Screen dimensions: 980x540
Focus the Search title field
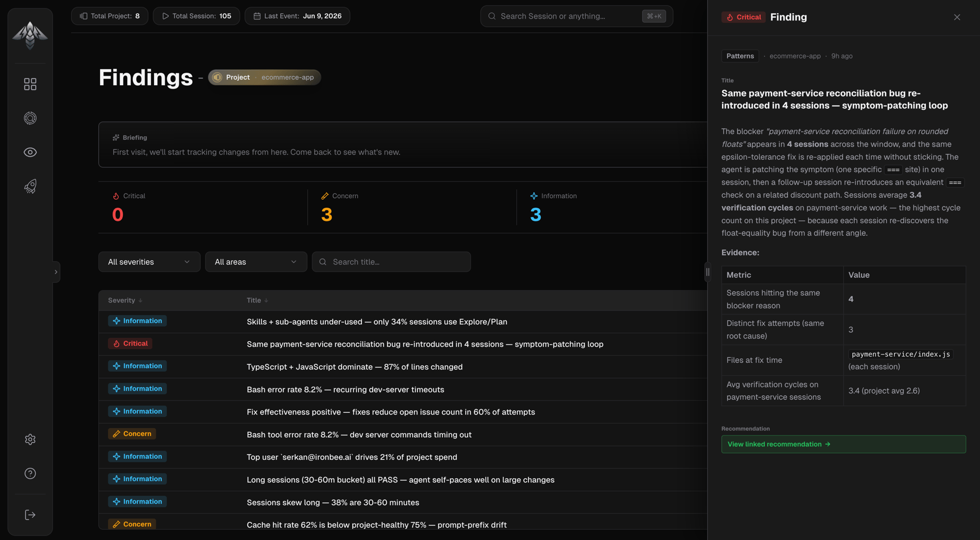coord(391,262)
